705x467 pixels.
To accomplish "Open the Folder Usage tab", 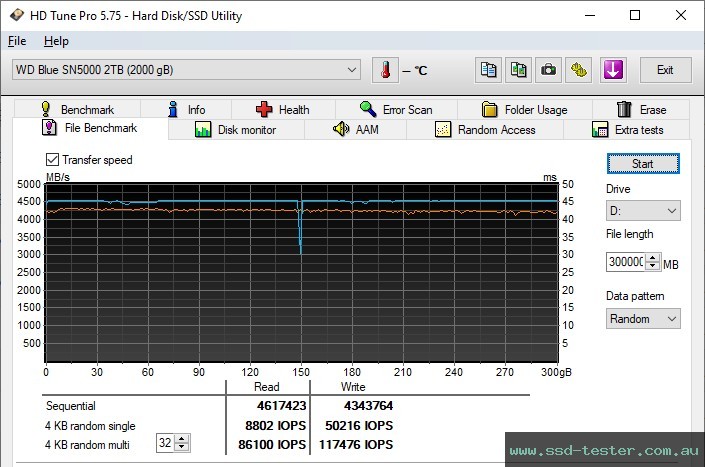I will pyautogui.click(x=524, y=110).
